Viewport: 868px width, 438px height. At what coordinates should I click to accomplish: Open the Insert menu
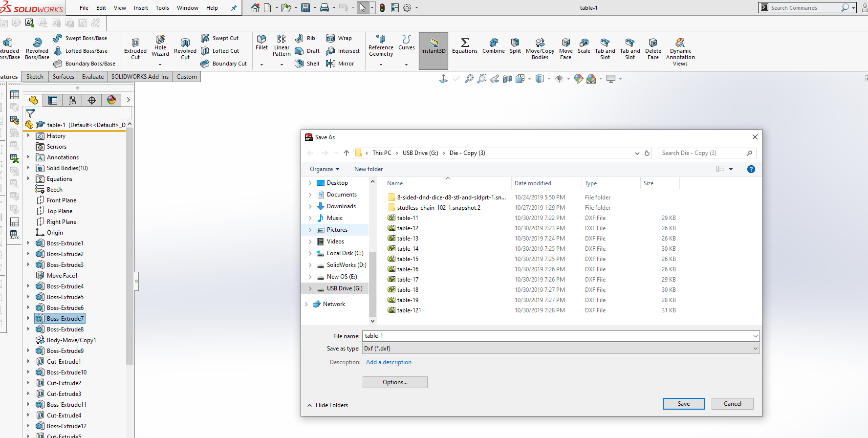(141, 8)
